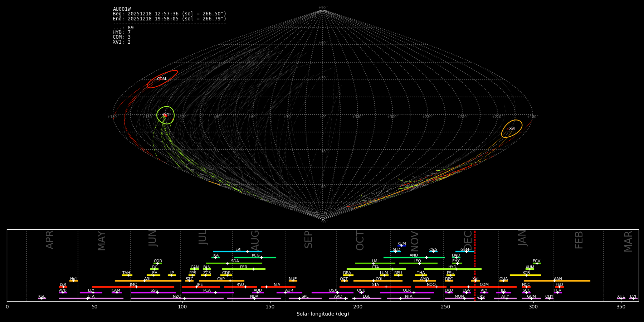The image size is (644, 322).
Task: Click the +0 longitude label at map center
Action: click(x=322, y=117)
